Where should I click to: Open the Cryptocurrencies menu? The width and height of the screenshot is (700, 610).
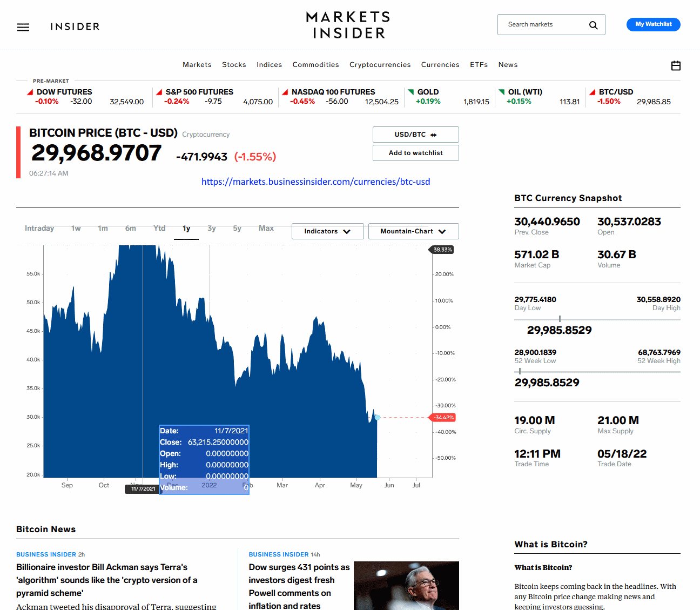tap(380, 65)
